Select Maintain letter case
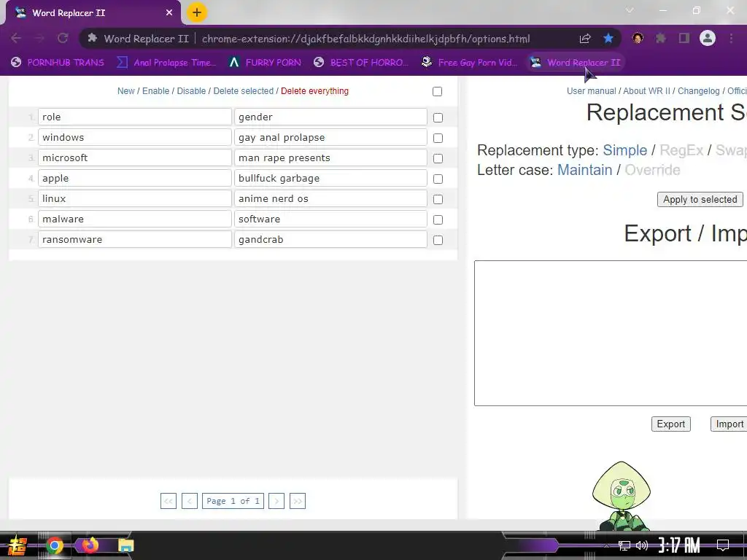The width and height of the screenshot is (747, 560). coord(584,170)
